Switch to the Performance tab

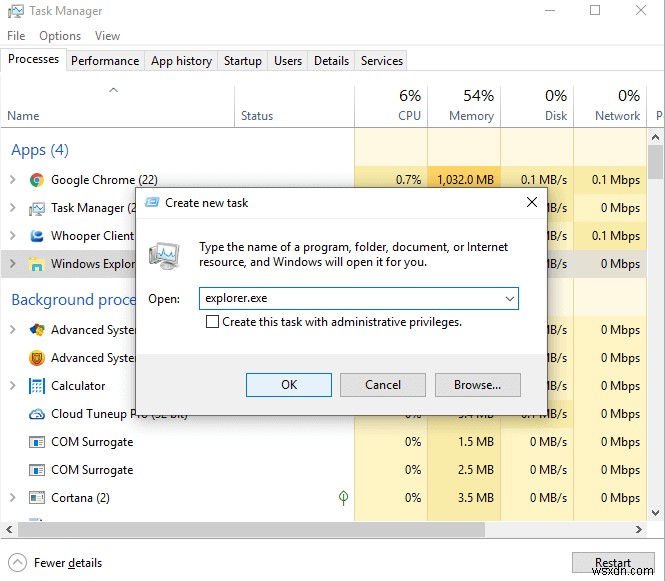[x=105, y=61]
